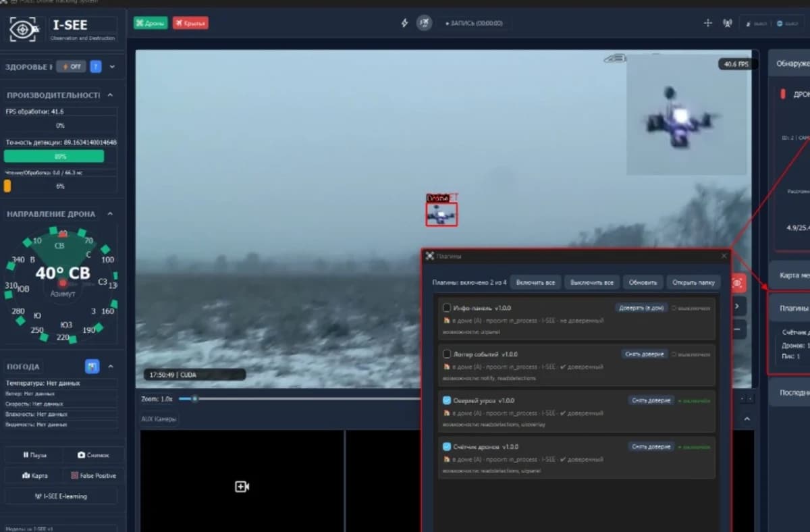Adjust the Zoom slider handle

coord(194,399)
